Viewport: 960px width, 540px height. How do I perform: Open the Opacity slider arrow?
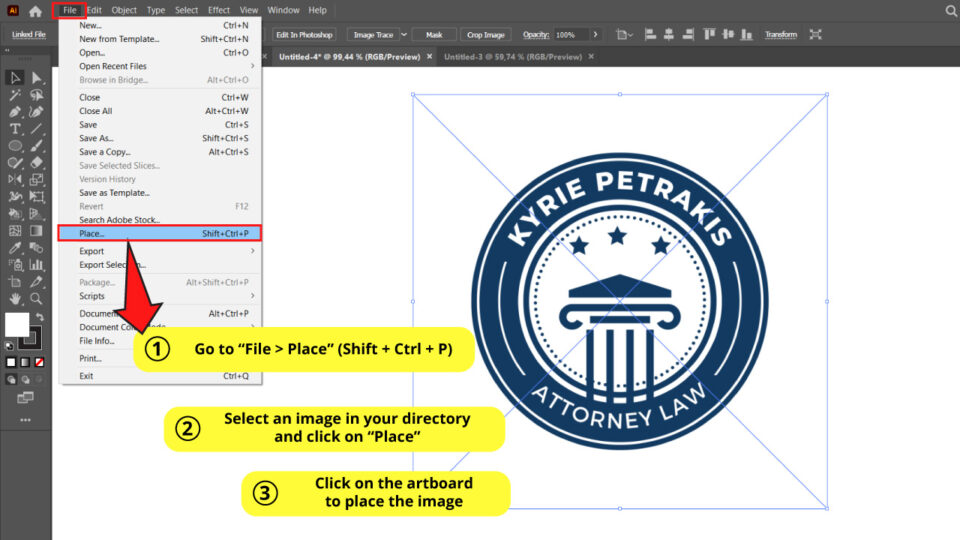595,35
